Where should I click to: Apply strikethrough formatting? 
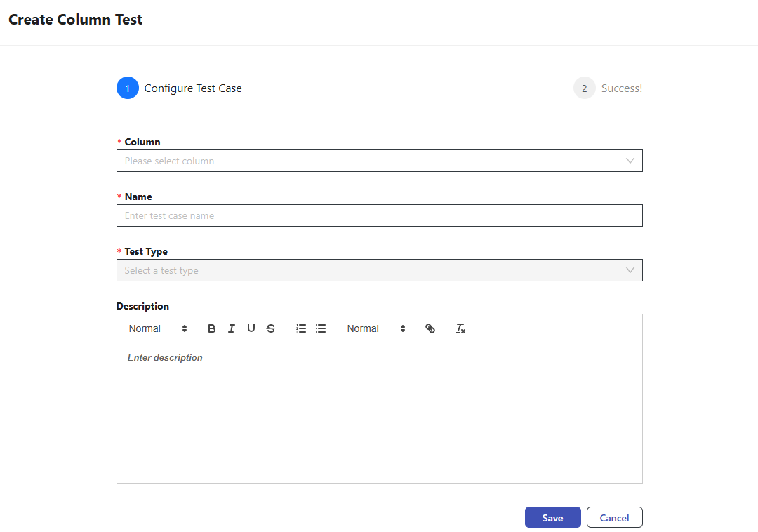pos(270,328)
